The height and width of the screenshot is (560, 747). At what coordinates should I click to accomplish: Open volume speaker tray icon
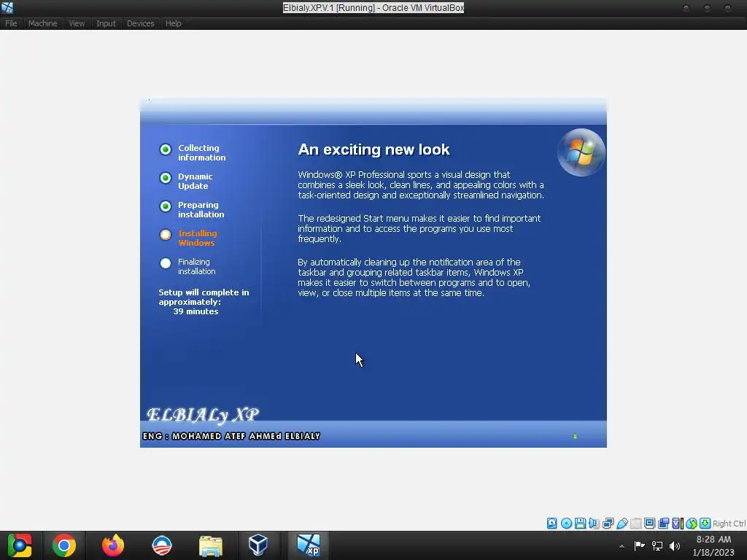click(675, 545)
